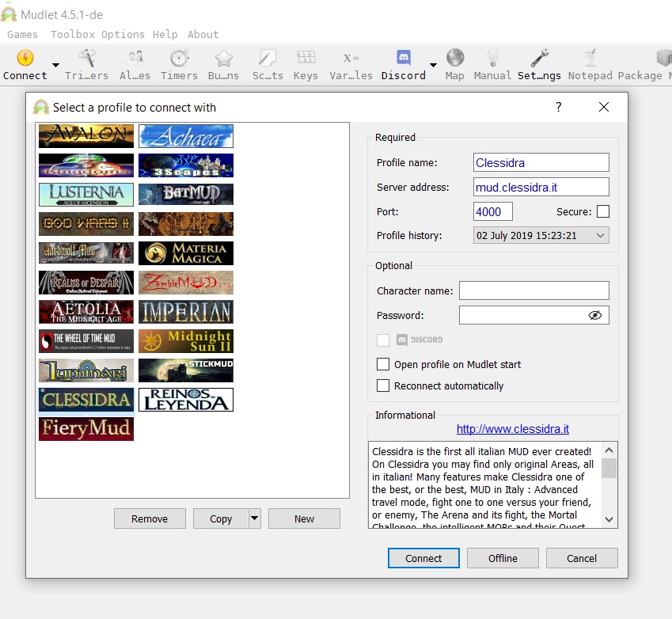Select the Aetolia profile banner
Screen dimensions: 672x619
point(86,312)
